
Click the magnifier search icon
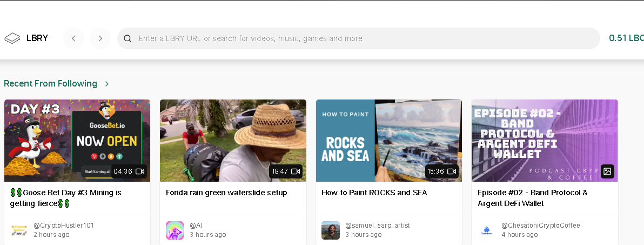pyautogui.click(x=128, y=38)
